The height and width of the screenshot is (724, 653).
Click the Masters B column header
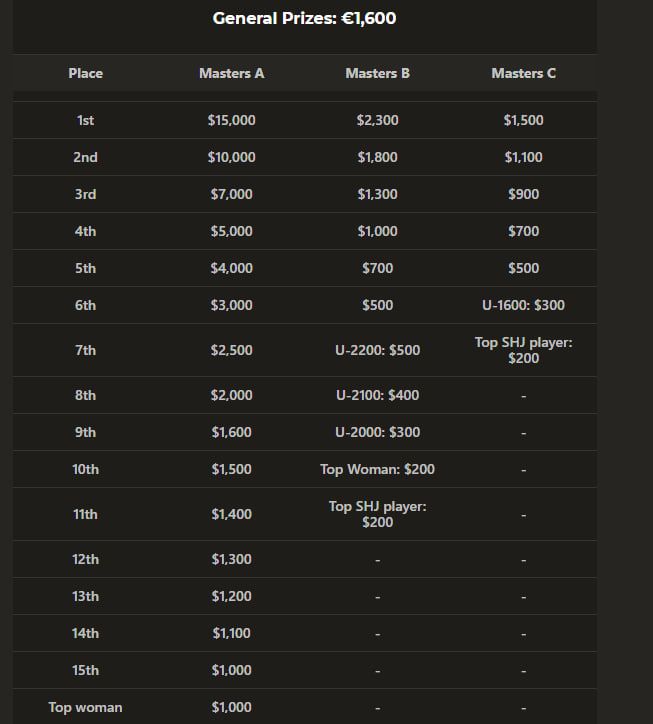click(x=377, y=73)
